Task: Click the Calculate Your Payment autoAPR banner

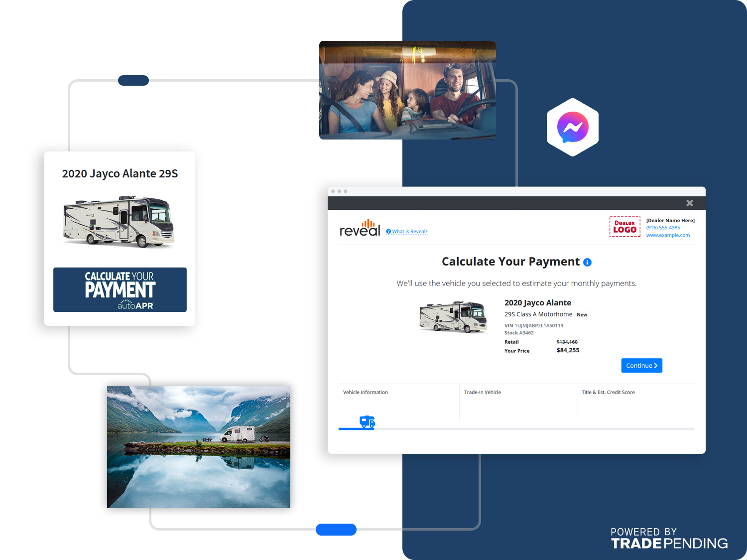Action: [x=120, y=290]
